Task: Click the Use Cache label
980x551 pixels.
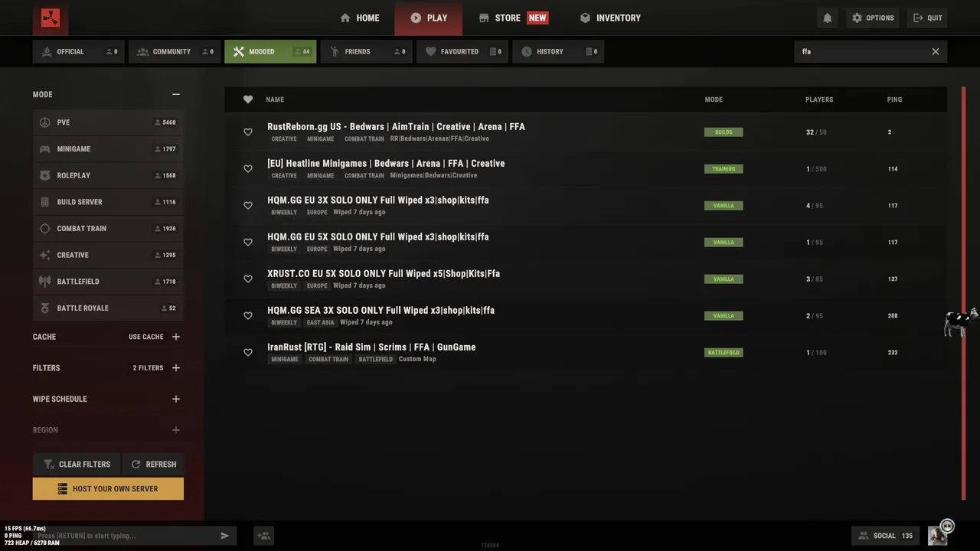Action: point(145,337)
